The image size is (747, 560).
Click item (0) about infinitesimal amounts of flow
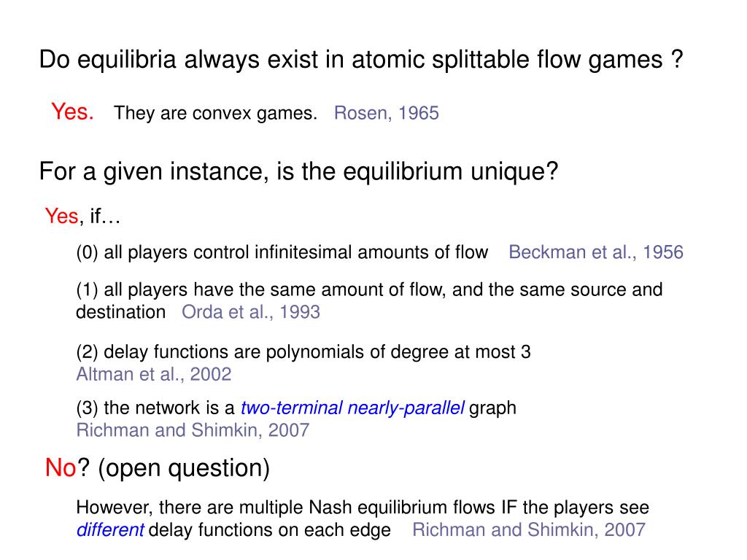[282, 252]
